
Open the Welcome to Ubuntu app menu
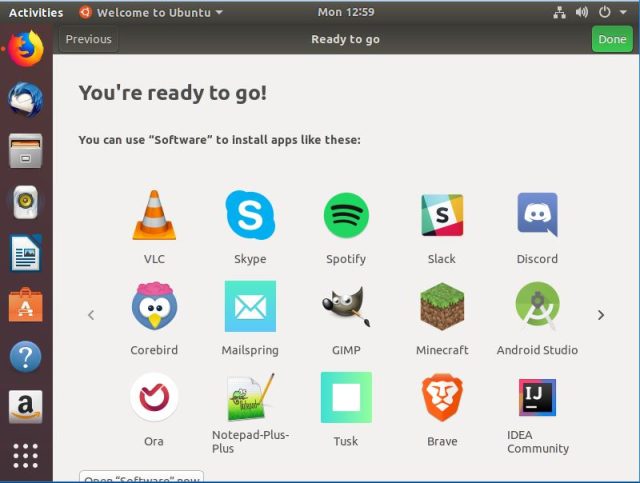tap(151, 12)
